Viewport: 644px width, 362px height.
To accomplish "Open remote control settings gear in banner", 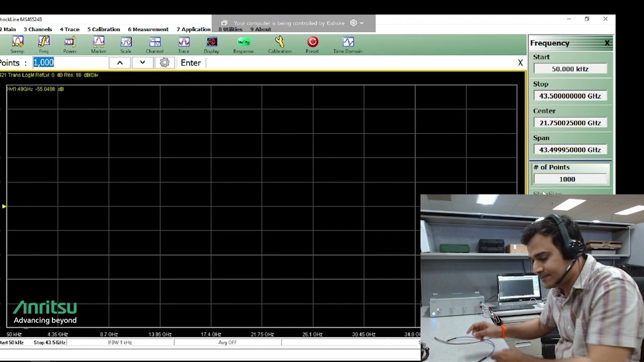I will point(354,23).
